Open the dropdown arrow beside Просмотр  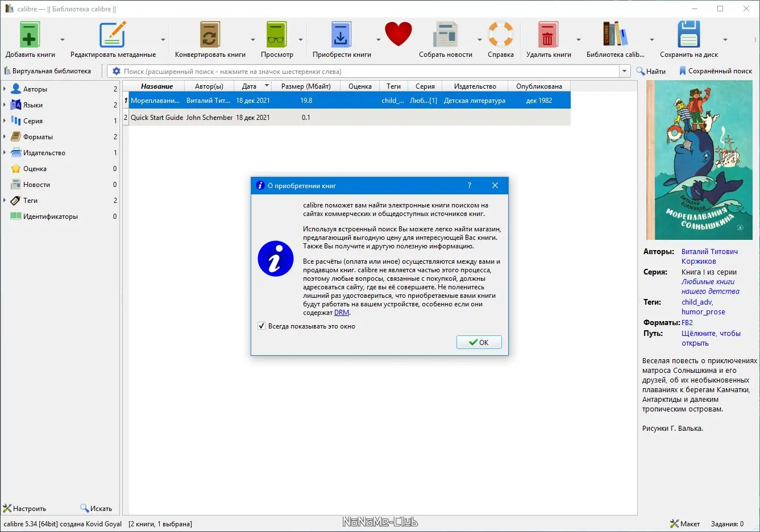point(301,40)
